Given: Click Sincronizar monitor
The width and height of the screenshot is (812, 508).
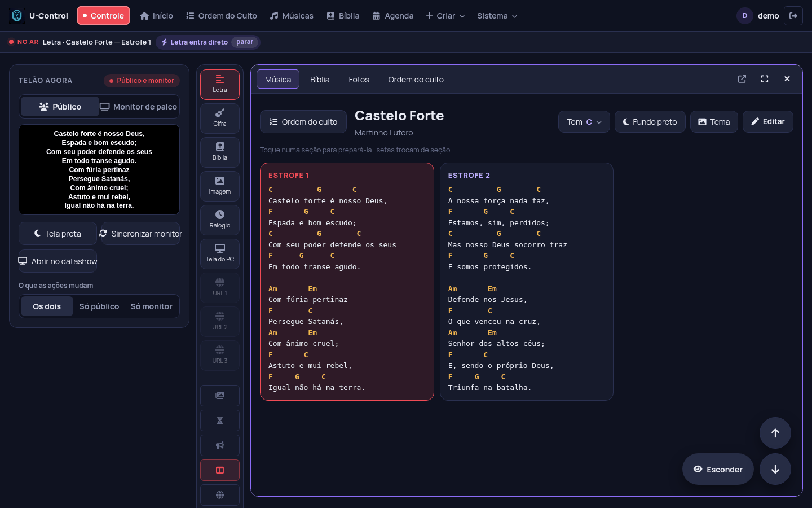Looking at the screenshot, I should [140, 234].
